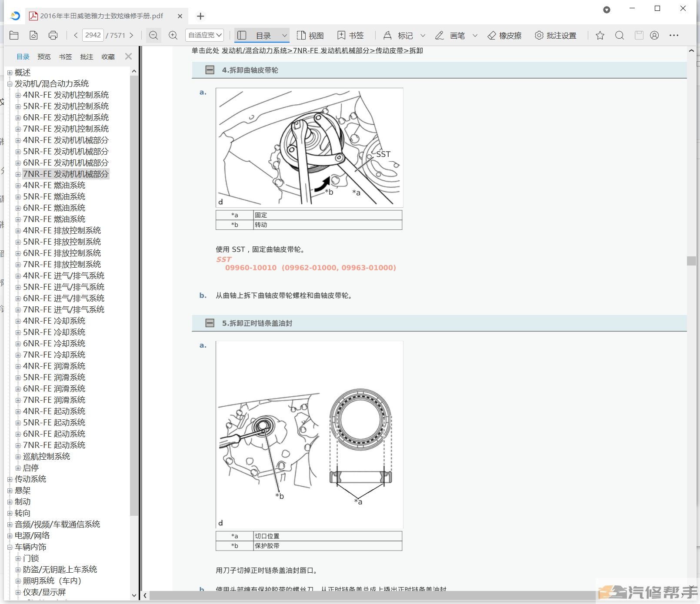Open the 画笔 dropdown arrow
700x604 pixels.
[475, 36]
